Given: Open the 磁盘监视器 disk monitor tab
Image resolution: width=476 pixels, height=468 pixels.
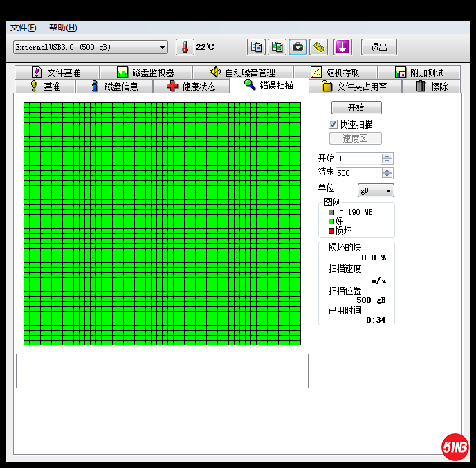Looking at the screenshot, I should click(x=145, y=73).
